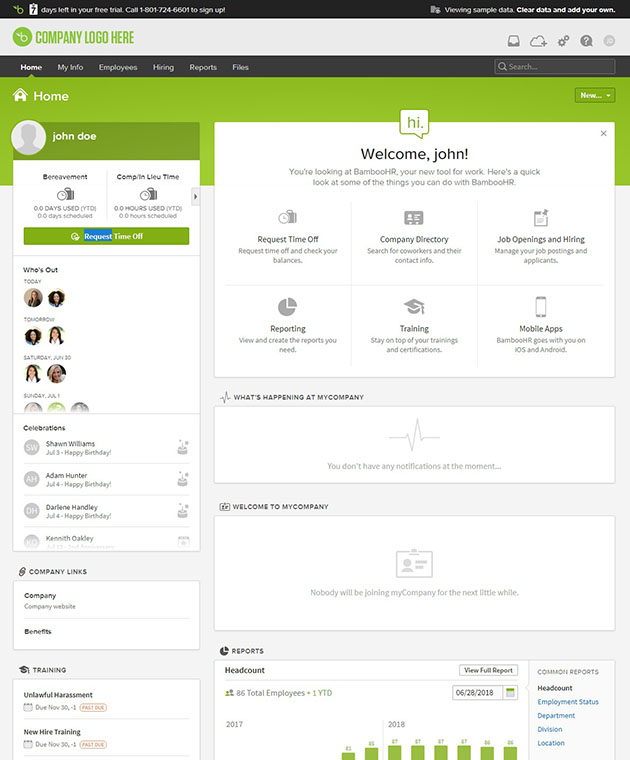The image size is (630, 760).
Task: Click the Home house icon
Action: coord(20,95)
